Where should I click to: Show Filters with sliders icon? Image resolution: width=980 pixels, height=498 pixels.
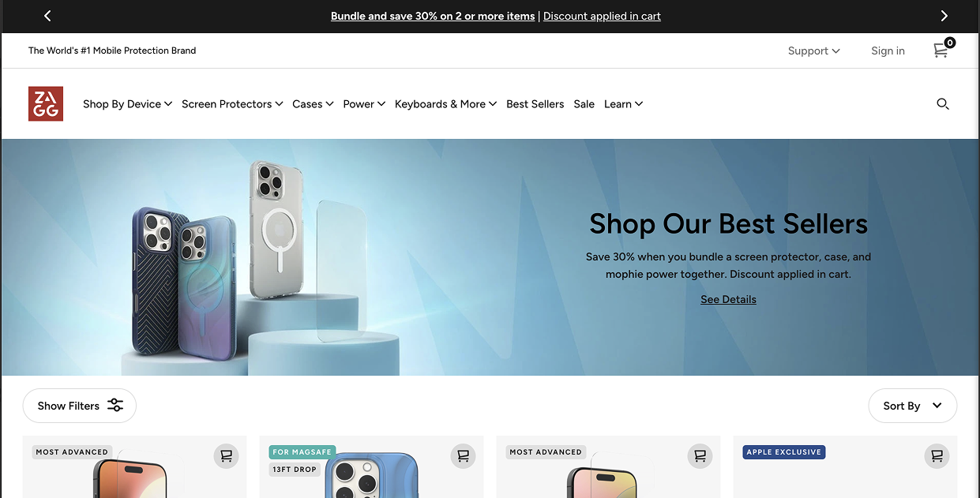coord(80,406)
